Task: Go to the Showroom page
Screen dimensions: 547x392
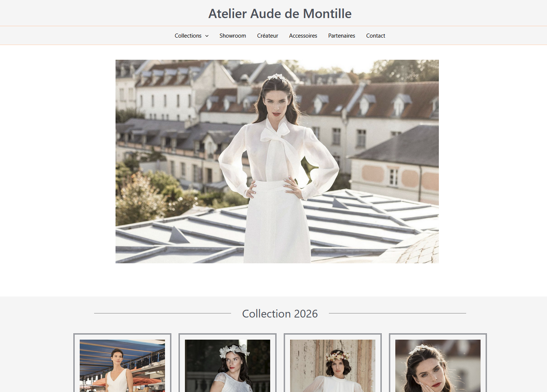Action: tap(233, 36)
